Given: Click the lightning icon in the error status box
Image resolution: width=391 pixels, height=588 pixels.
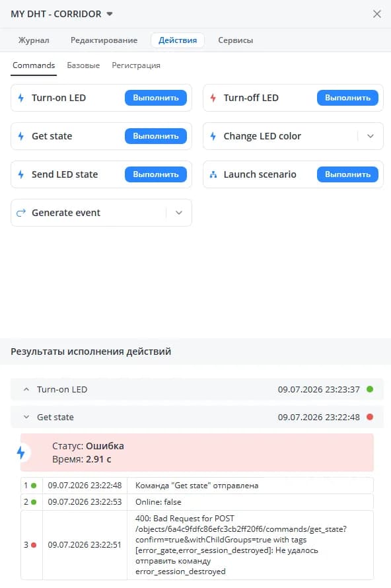Looking at the screenshot, I should [x=21, y=453].
